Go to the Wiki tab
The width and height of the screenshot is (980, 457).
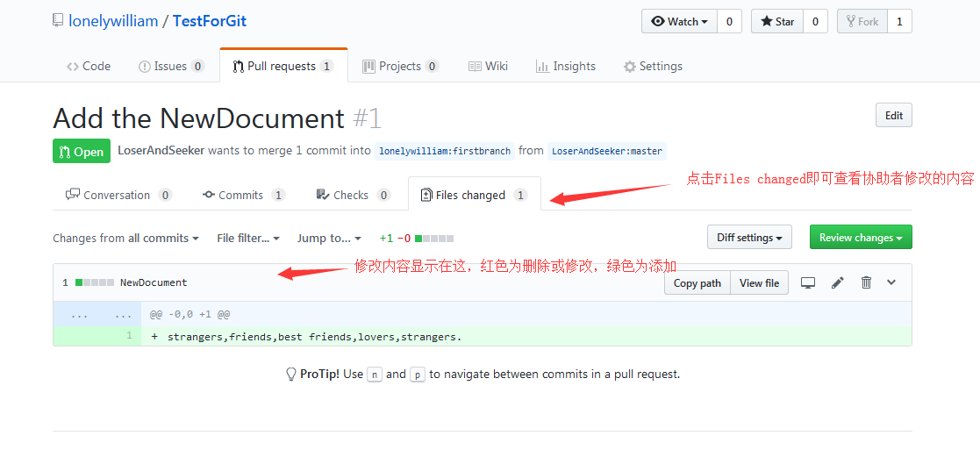(488, 67)
